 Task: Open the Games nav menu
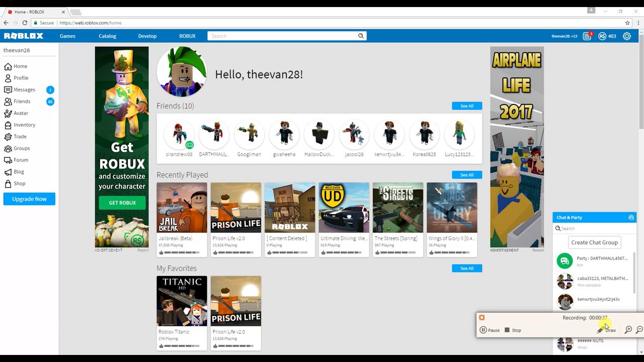click(67, 36)
